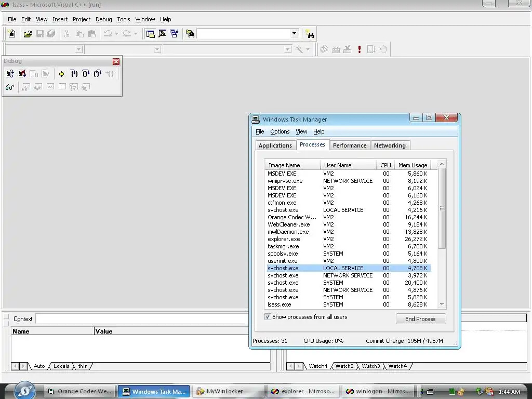
Task: Click the Cut scissors icon
Action: pyautogui.click(x=67, y=34)
